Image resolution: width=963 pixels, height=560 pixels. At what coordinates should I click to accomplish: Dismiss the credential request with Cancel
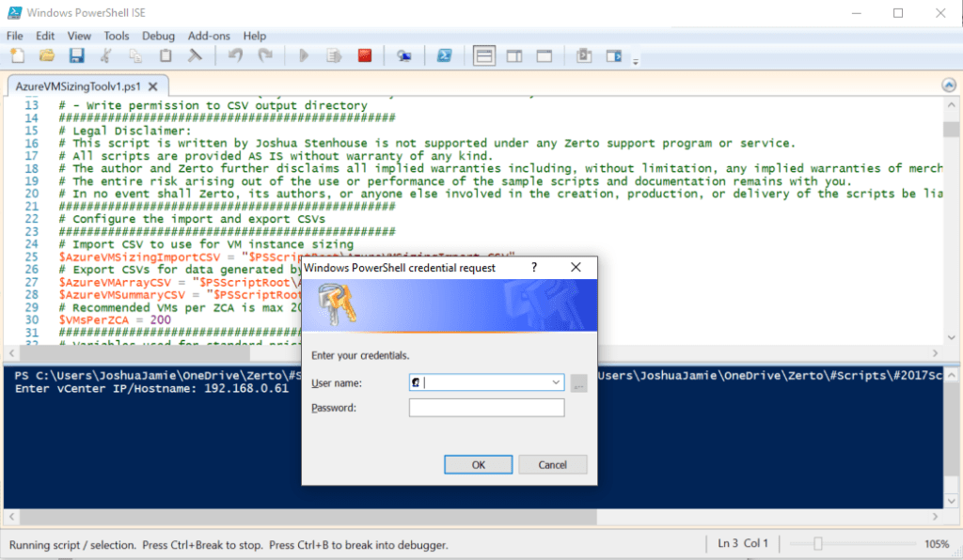[553, 464]
